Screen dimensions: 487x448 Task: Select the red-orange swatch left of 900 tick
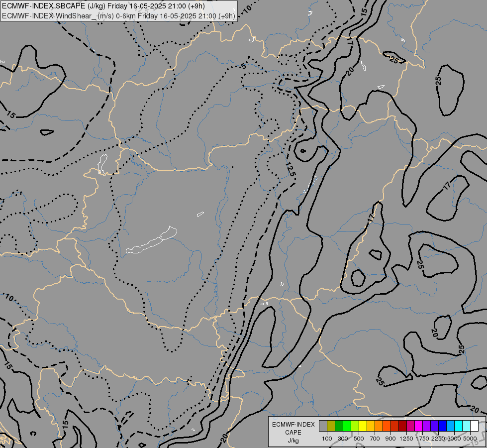click(x=387, y=426)
